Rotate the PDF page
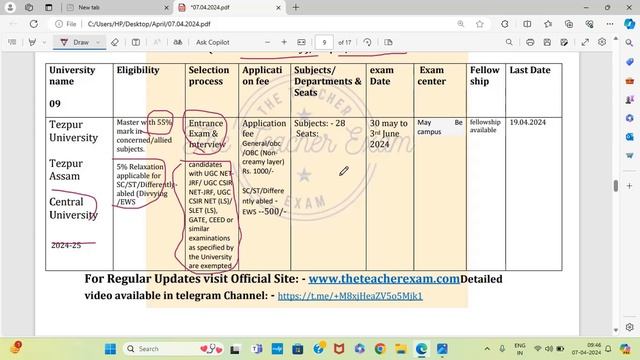The image size is (640, 360). click(367, 42)
